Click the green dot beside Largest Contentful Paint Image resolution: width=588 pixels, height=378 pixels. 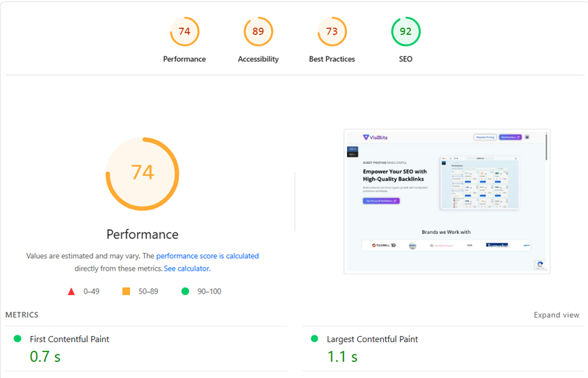point(315,339)
